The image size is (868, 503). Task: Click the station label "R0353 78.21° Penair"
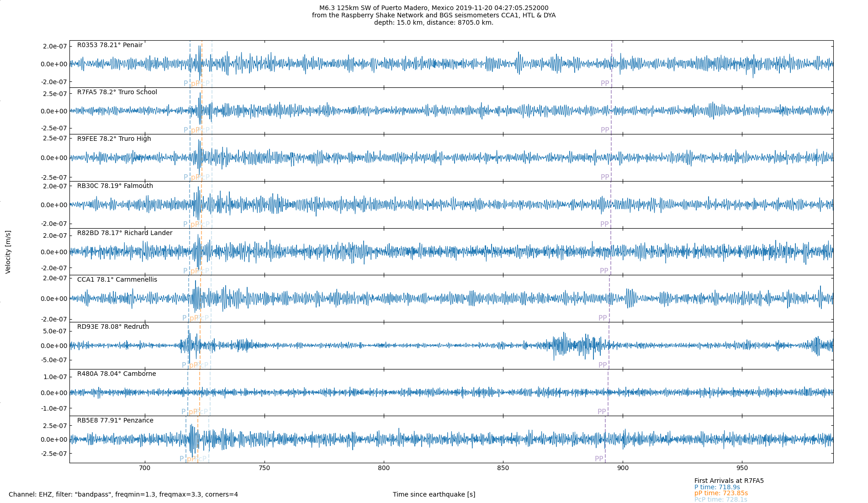pos(110,45)
